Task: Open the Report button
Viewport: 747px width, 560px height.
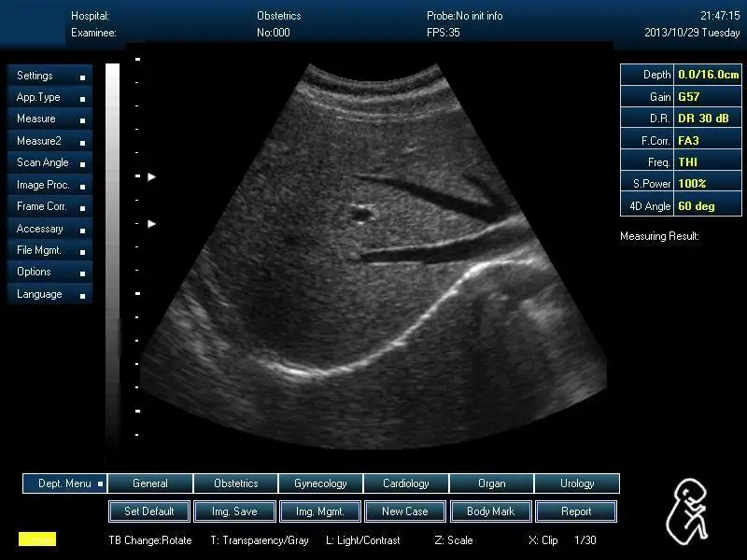Action: tap(576, 511)
